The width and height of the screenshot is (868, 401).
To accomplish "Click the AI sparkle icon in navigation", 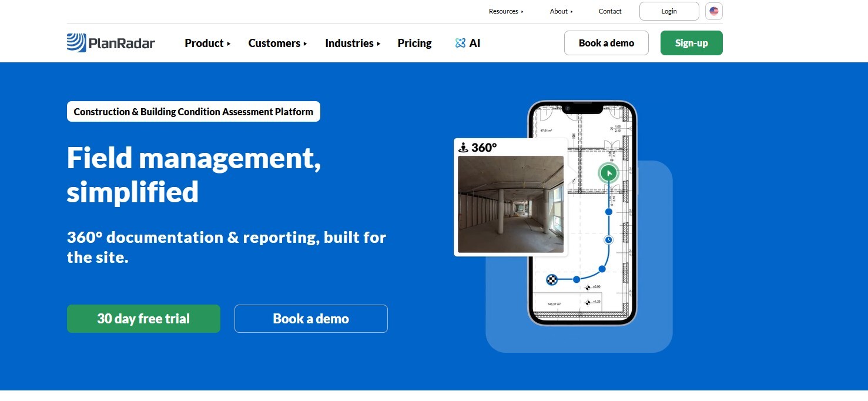I will tap(460, 43).
